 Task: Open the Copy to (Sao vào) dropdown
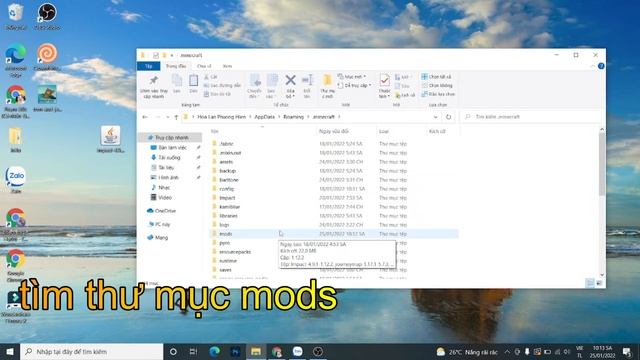click(x=272, y=86)
